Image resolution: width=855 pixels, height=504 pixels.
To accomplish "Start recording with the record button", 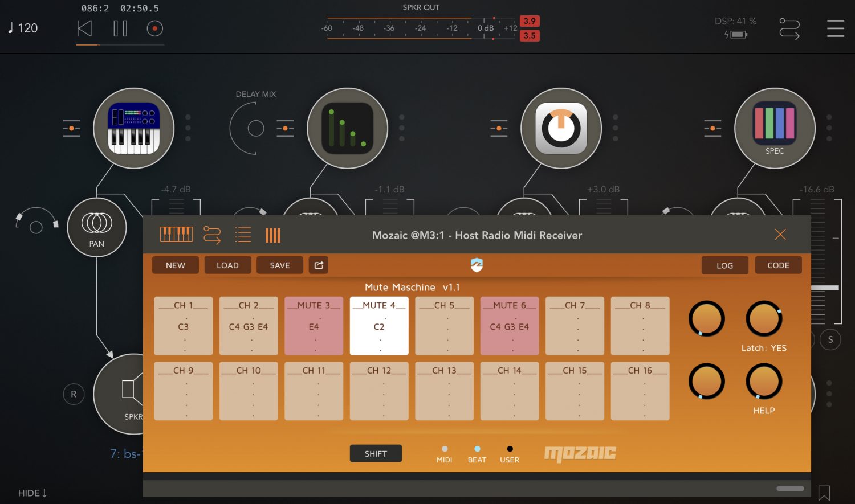I will (154, 28).
